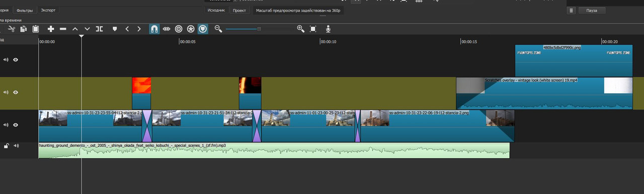
Task: Click the scissors Cut icon in timeline toolbar
Action: (x=12, y=29)
